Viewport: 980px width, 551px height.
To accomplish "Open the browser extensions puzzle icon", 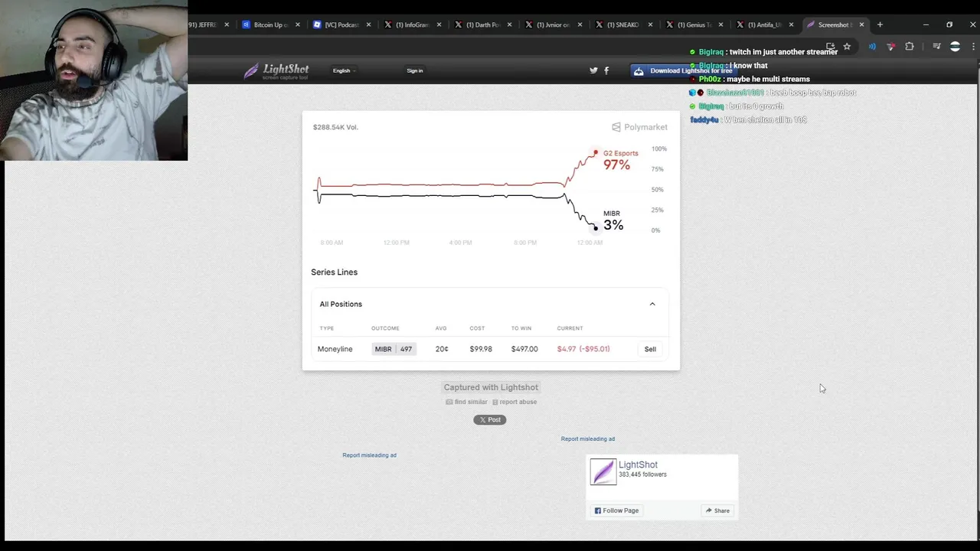I will point(910,47).
